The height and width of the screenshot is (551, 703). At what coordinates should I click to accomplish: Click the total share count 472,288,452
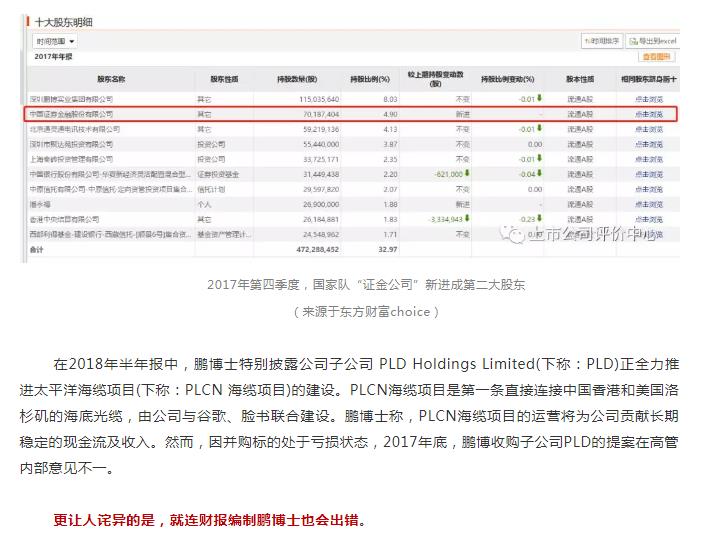coord(317,249)
